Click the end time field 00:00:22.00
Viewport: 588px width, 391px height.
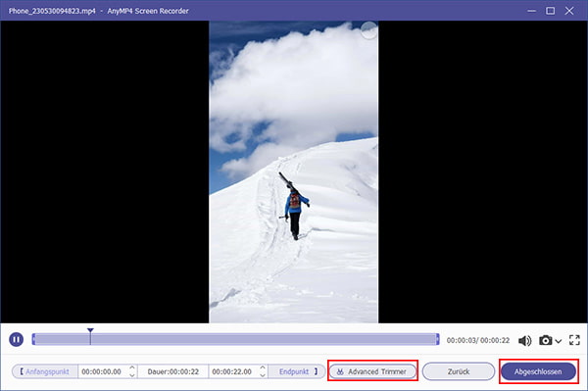coord(231,371)
